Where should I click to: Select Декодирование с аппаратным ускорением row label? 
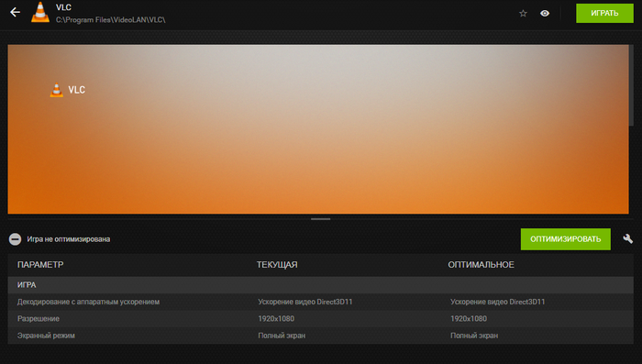[x=88, y=303]
